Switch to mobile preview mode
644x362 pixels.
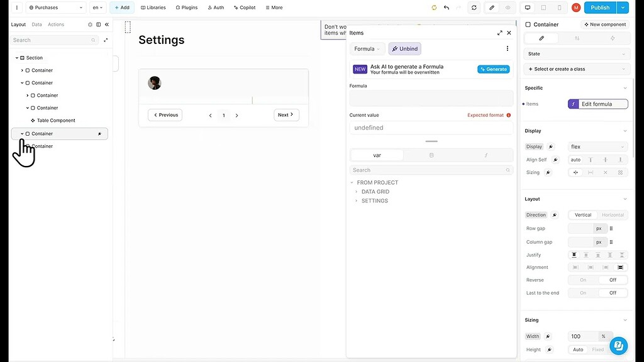click(x=558, y=8)
